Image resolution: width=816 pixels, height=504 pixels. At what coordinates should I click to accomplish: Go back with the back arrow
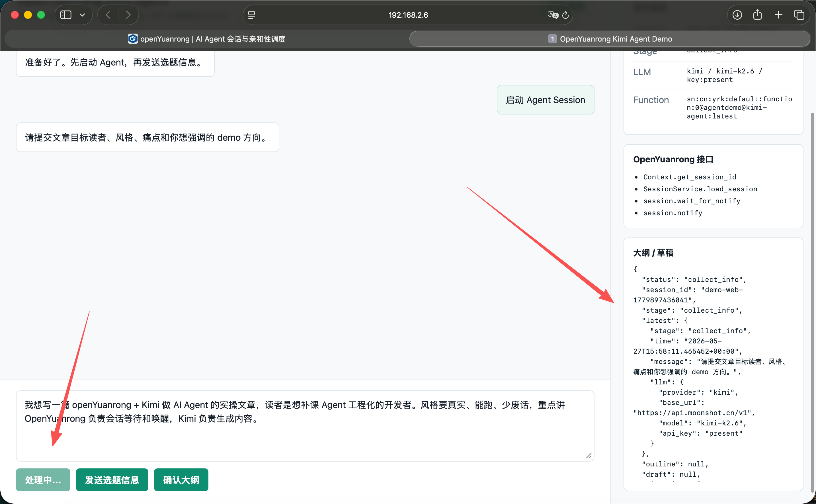(x=108, y=15)
